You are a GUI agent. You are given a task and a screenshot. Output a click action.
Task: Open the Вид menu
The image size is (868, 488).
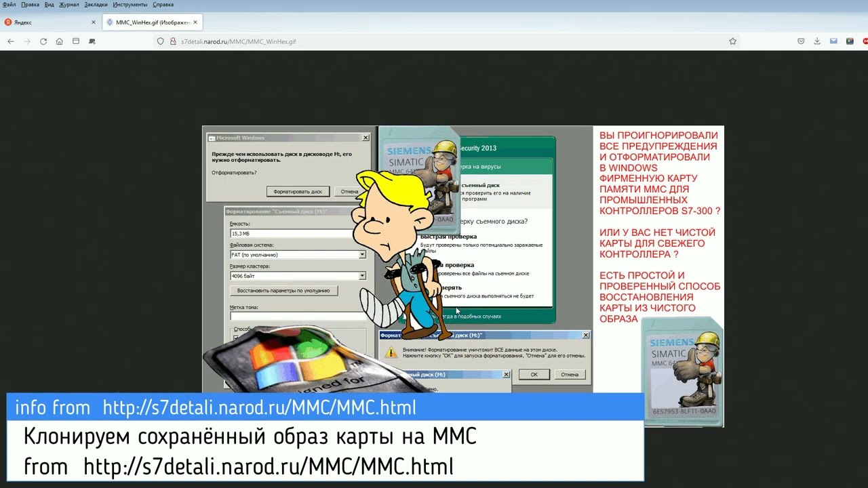[50, 5]
